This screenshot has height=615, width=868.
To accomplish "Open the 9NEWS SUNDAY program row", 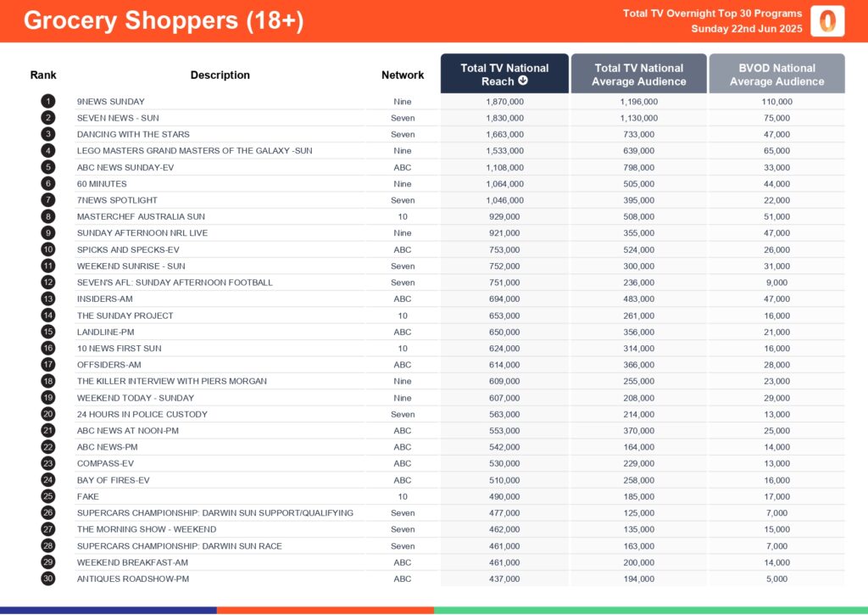I will [111, 102].
